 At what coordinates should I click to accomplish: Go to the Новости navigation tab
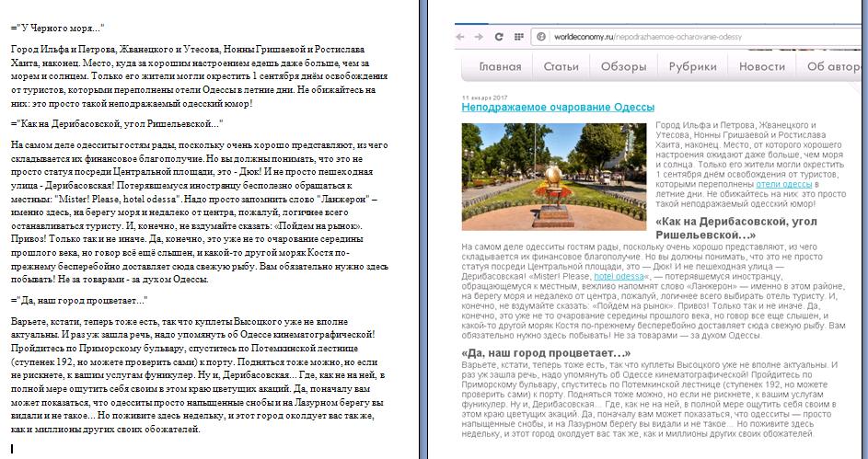click(762, 67)
